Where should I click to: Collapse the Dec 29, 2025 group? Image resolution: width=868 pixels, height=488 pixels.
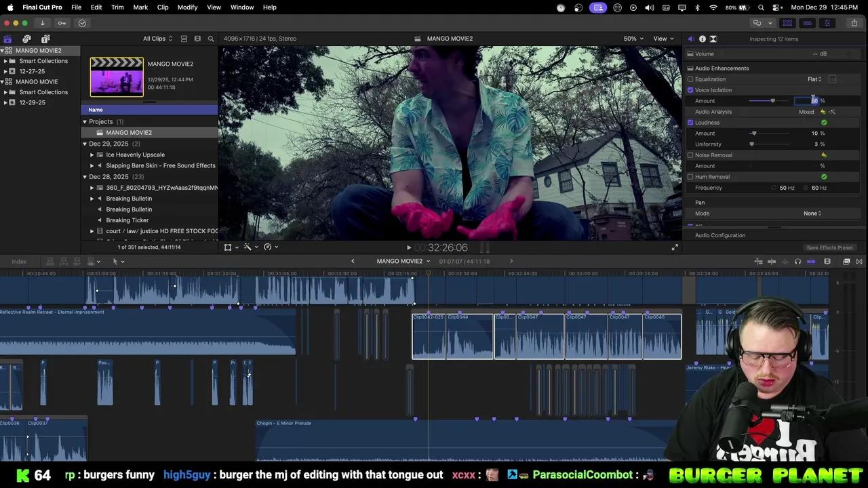[85, 144]
